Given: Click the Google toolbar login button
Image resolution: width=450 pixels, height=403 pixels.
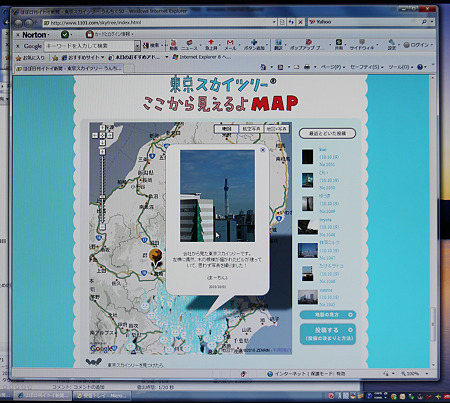Looking at the screenshot, I should click(416, 45).
